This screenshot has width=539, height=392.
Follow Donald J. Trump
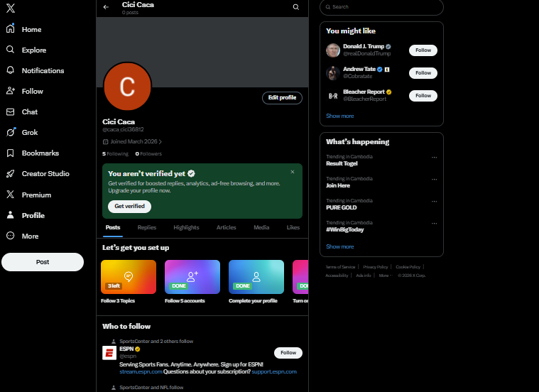pyautogui.click(x=423, y=50)
